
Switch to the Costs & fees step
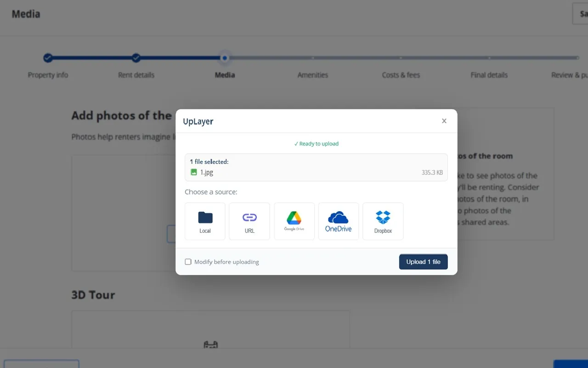tap(401, 75)
